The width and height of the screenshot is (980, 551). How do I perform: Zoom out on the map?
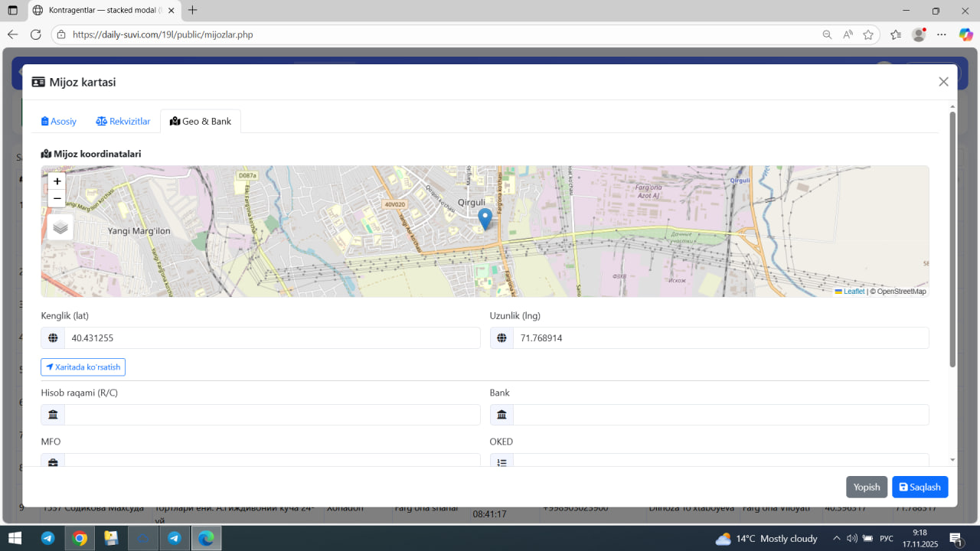click(x=57, y=199)
